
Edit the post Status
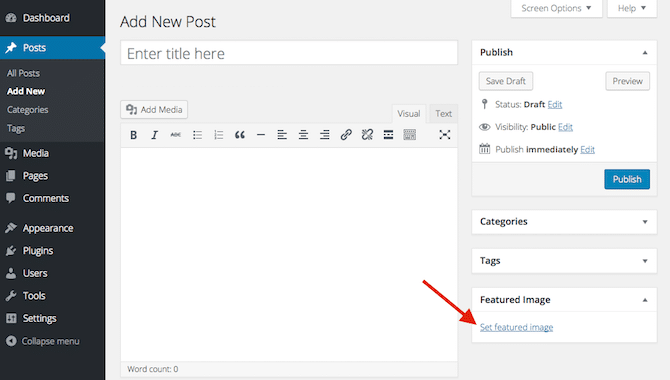coord(555,104)
